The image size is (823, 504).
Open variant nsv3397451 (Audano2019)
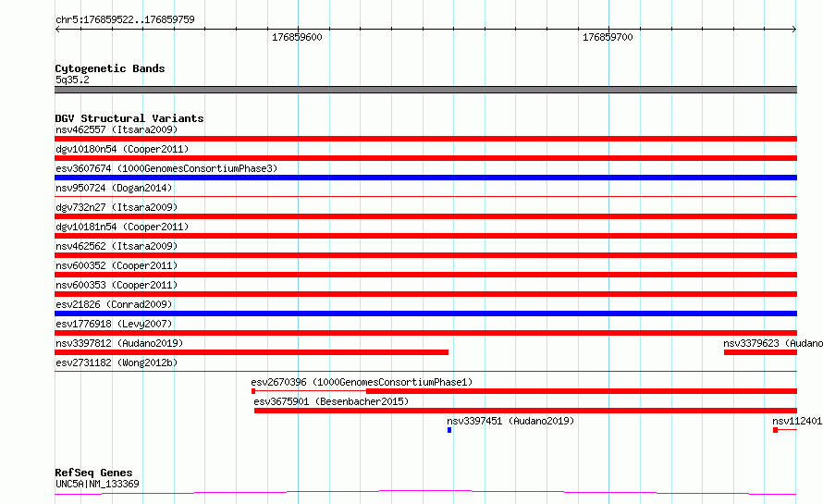tap(510, 421)
